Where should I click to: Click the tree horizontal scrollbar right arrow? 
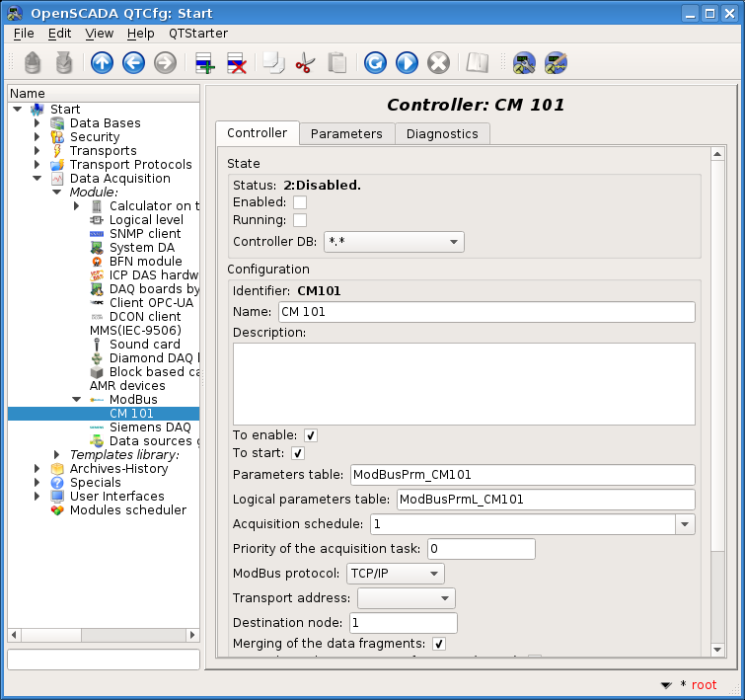(192, 635)
